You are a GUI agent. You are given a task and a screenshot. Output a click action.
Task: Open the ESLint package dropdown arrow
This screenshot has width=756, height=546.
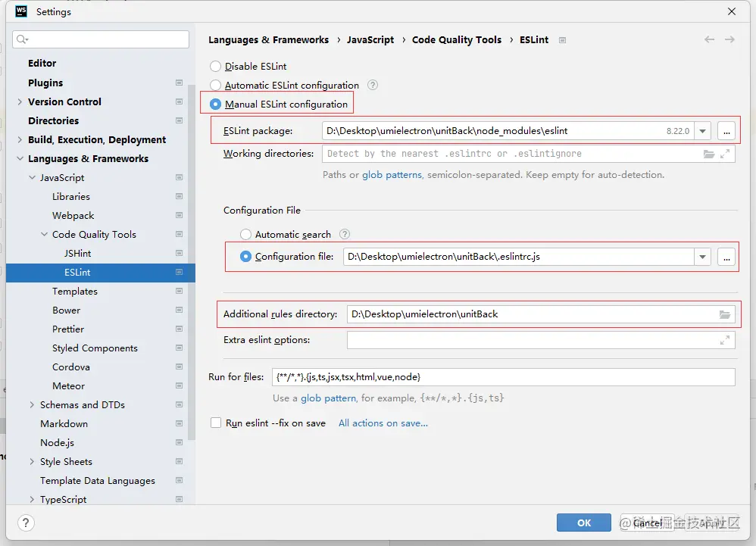(702, 131)
